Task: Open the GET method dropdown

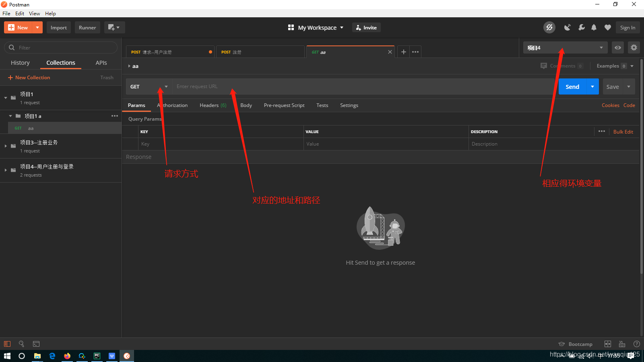Action: [149, 86]
